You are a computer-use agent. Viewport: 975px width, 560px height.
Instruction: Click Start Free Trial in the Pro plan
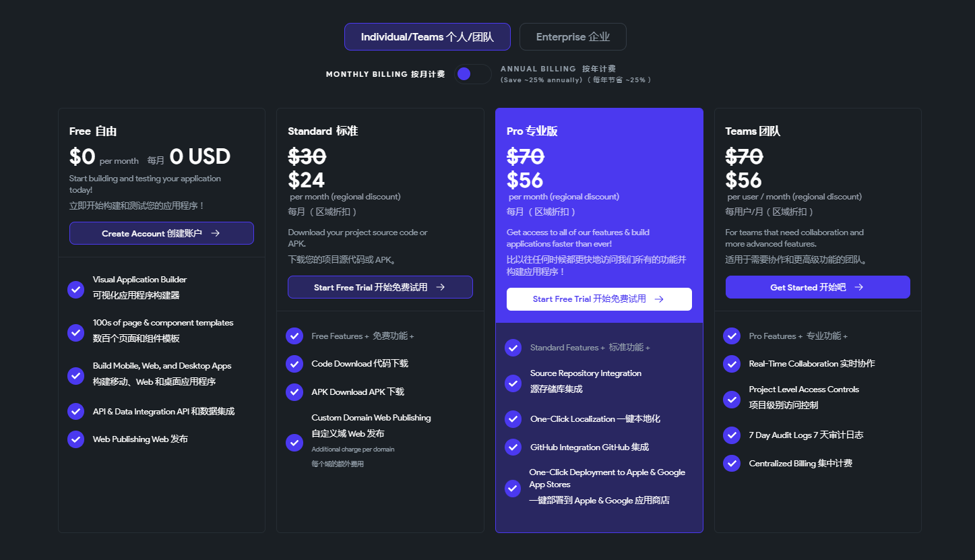point(598,299)
